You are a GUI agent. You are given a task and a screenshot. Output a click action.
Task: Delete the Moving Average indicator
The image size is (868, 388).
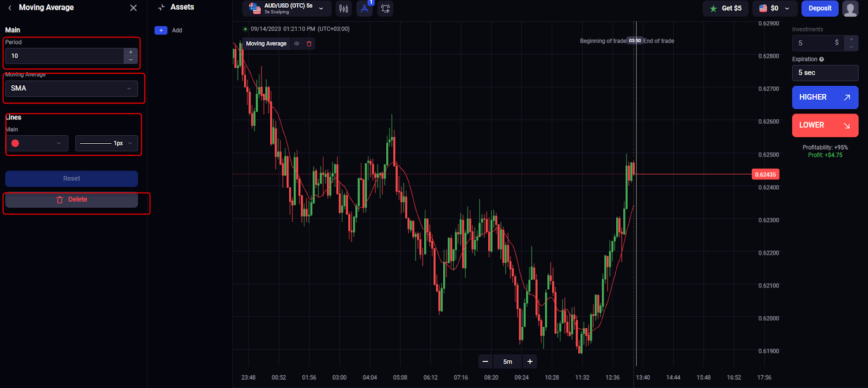point(72,200)
